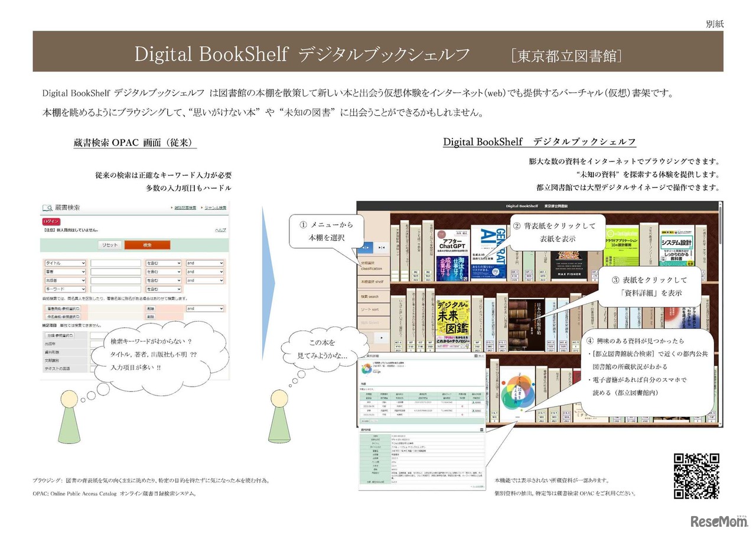Click the ▶|◀ shelf paging icon
This screenshot has height=535, width=756.
coord(382,247)
